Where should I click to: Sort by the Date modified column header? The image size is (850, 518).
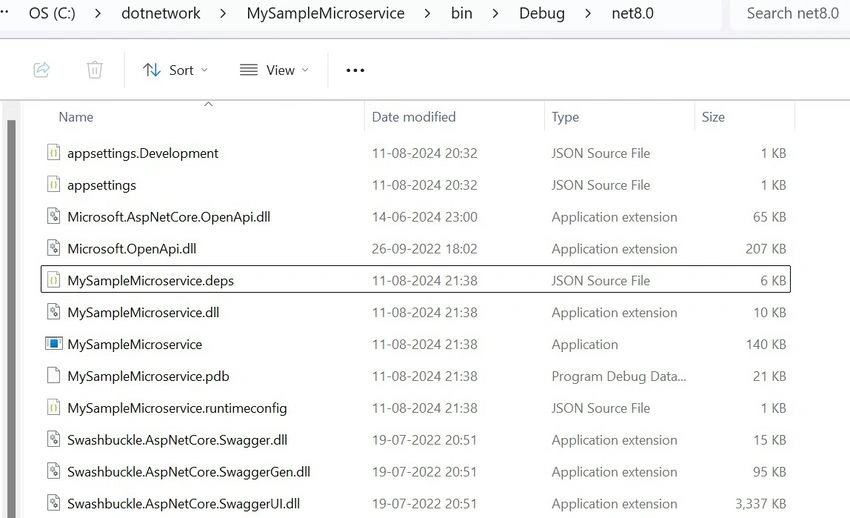[414, 116]
